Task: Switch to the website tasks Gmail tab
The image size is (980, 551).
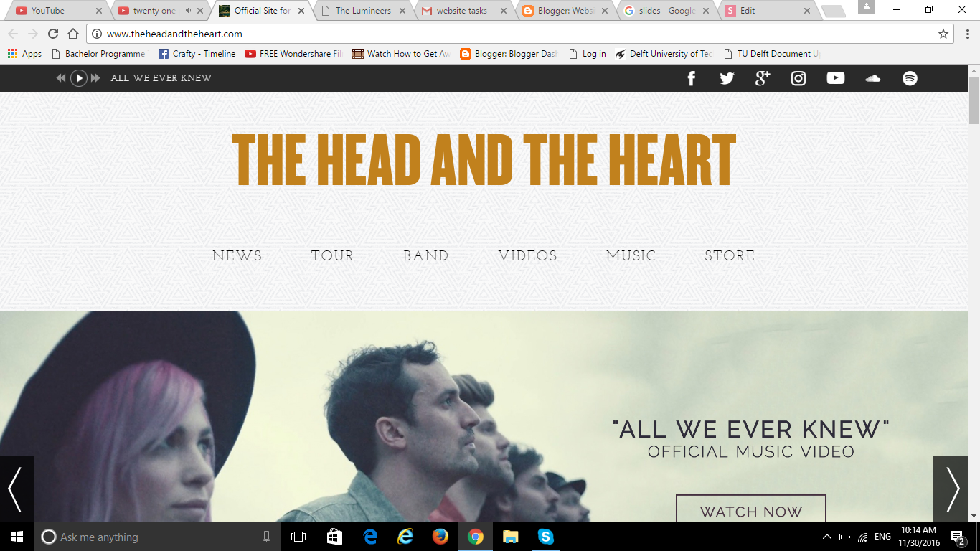Action: [465, 11]
